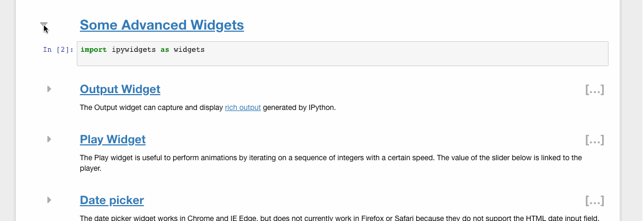Follow the Play Widget heading link
Image resolution: width=644 pixels, height=221 pixels.
[x=113, y=140]
